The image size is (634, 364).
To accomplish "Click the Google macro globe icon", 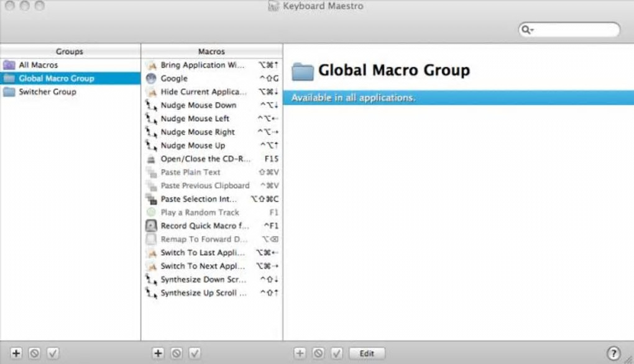I will click(x=151, y=78).
